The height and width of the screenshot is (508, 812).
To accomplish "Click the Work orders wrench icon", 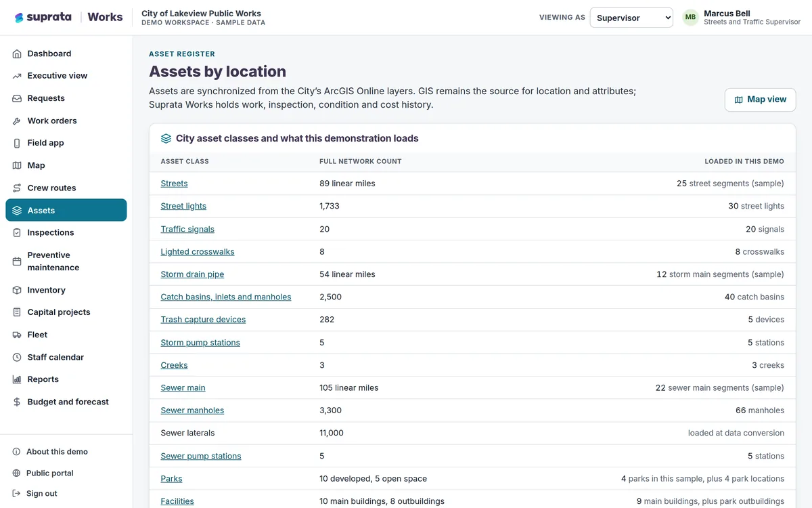I will click(x=17, y=121).
